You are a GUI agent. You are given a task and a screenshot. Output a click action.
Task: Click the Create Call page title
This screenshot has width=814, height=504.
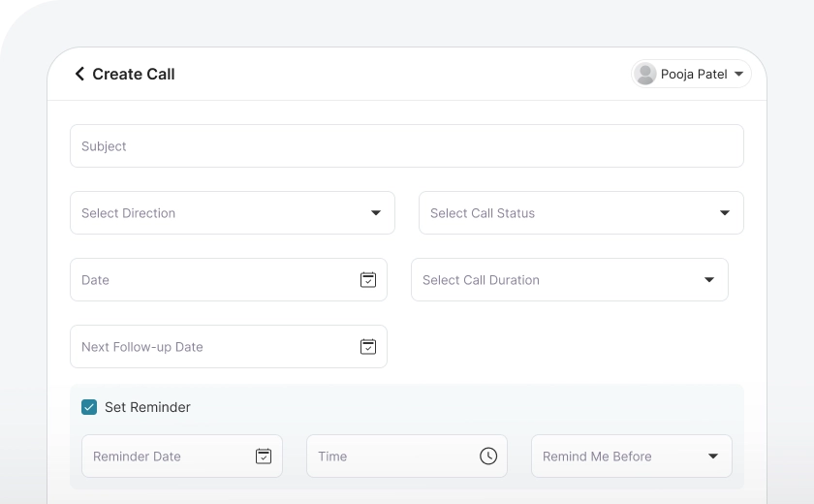click(134, 74)
